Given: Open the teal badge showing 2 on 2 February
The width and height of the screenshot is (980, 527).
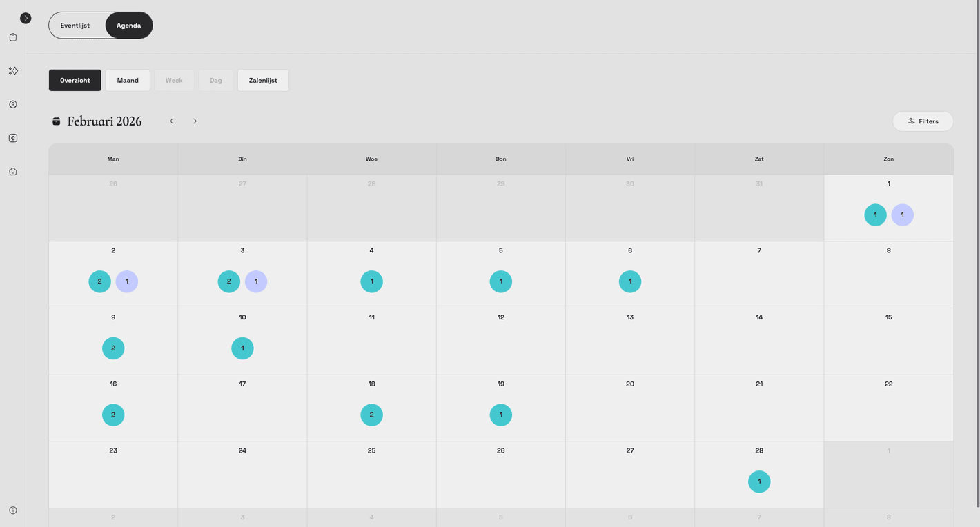Looking at the screenshot, I should pyautogui.click(x=99, y=281).
